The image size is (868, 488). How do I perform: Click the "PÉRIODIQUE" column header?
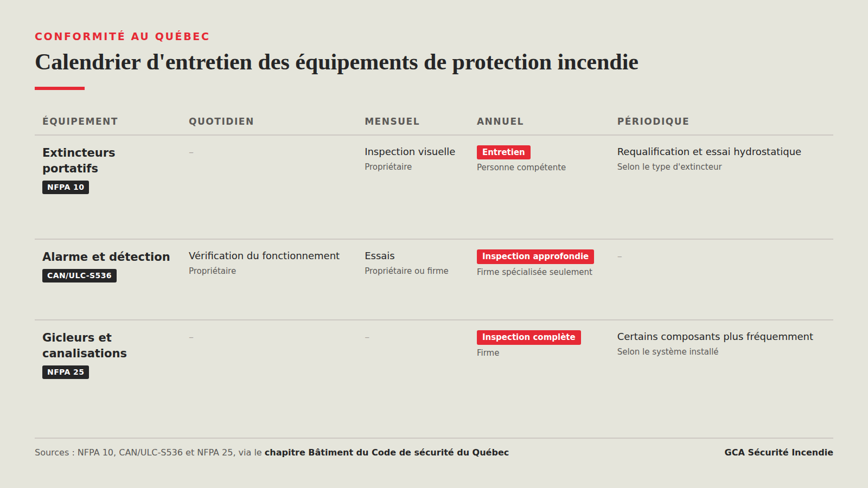(x=653, y=121)
